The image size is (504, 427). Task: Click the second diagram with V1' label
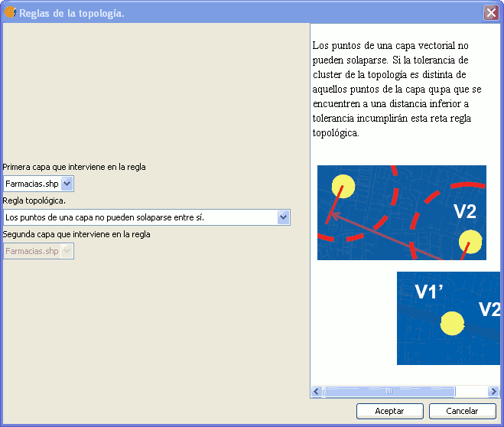448,318
